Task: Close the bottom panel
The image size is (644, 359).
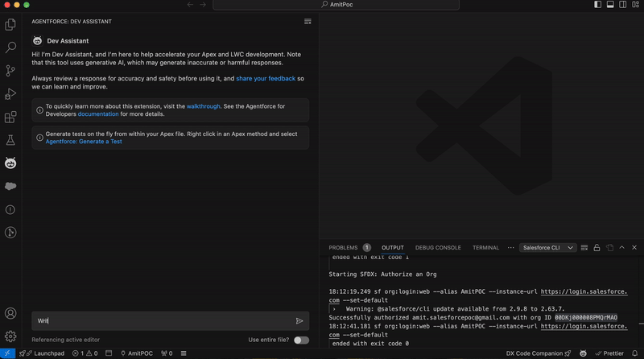Action: coord(634,248)
